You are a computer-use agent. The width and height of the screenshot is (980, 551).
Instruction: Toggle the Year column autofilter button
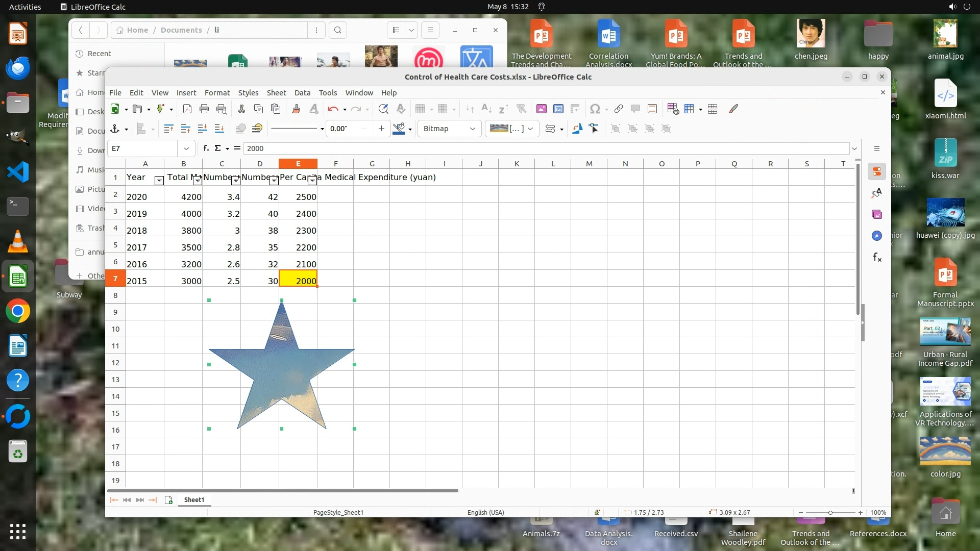(x=159, y=181)
